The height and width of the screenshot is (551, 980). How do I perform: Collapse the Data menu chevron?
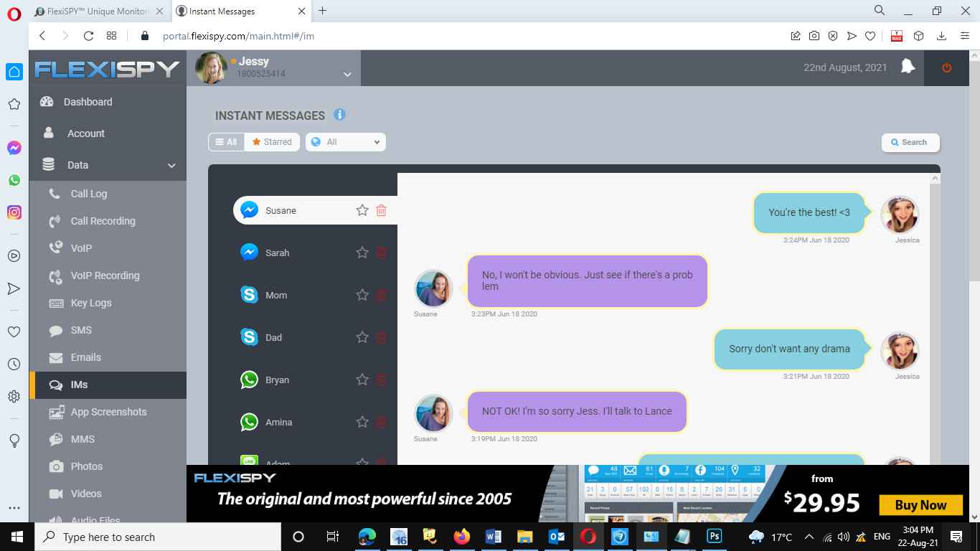pyautogui.click(x=171, y=166)
